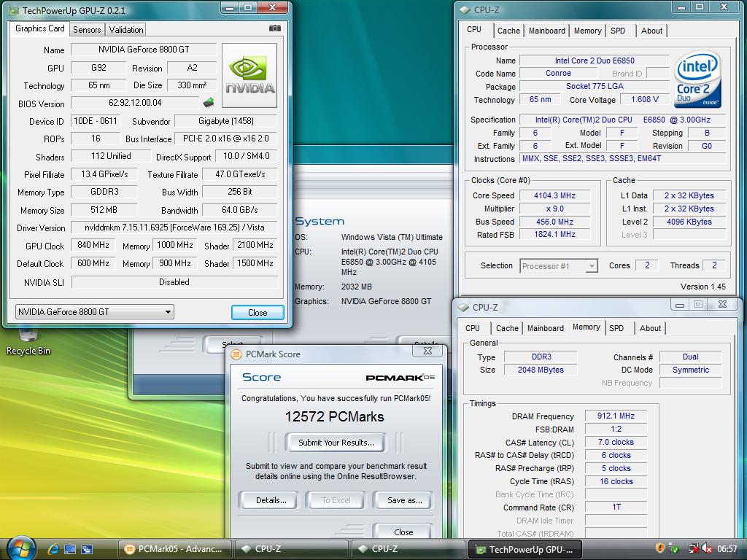Click Submit Your Results in PCMark Score
Screen dimensions: 747x560
click(x=336, y=443)
